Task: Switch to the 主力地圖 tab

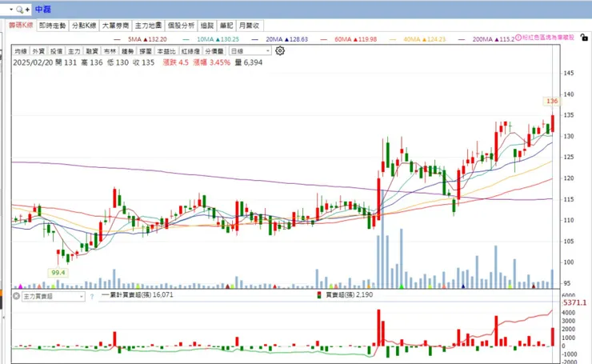Action: point(148,26)
